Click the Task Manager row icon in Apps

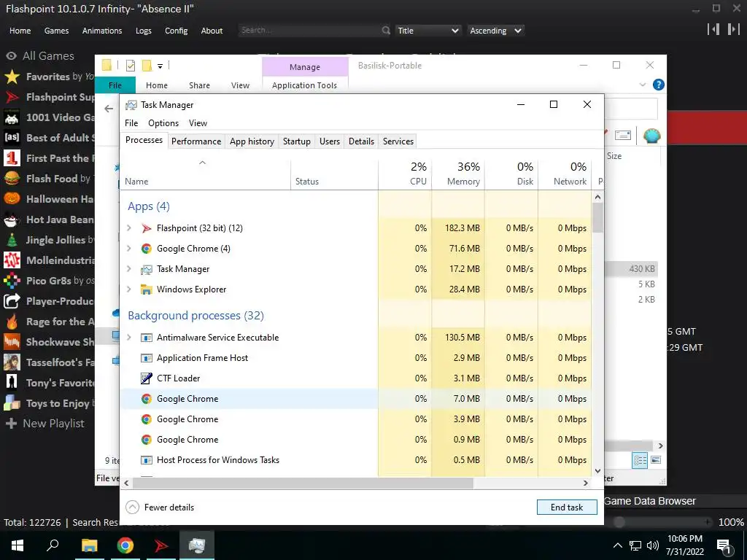point(146,269)
